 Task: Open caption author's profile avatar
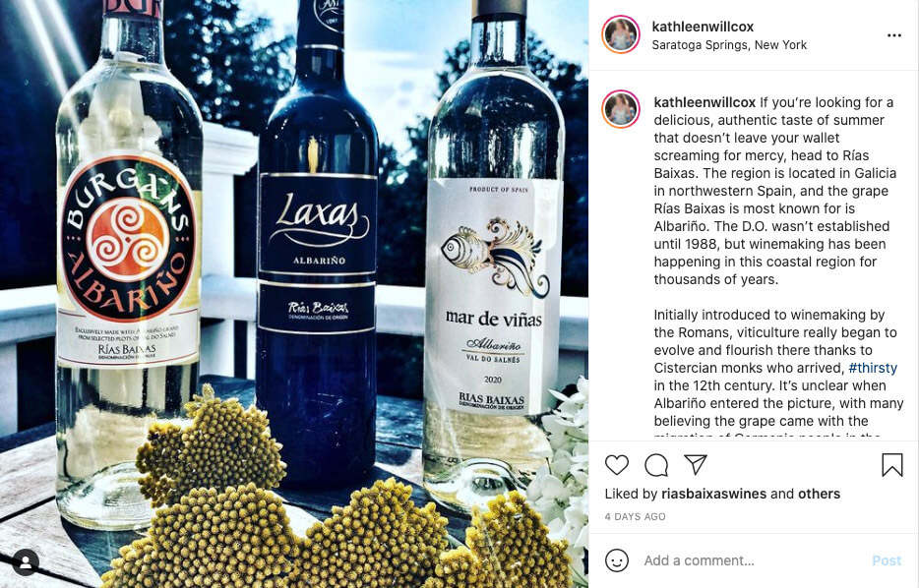621,109
